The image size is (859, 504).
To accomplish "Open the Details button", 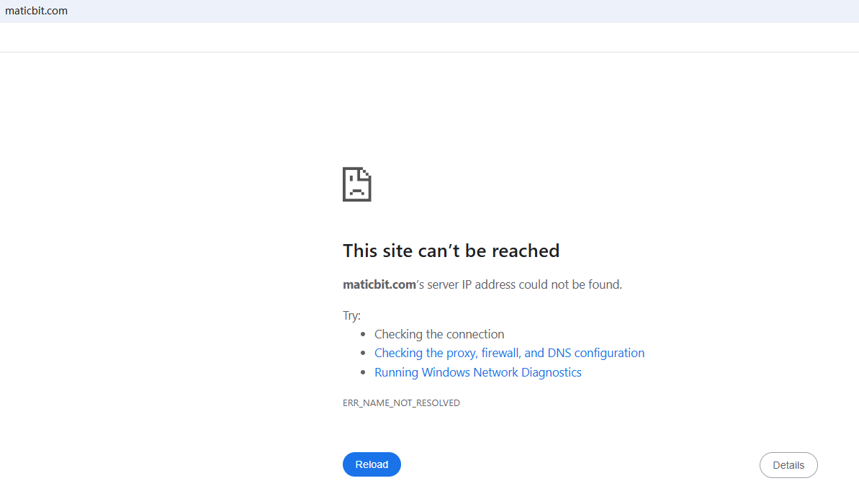I will click(x=788, y=465).
